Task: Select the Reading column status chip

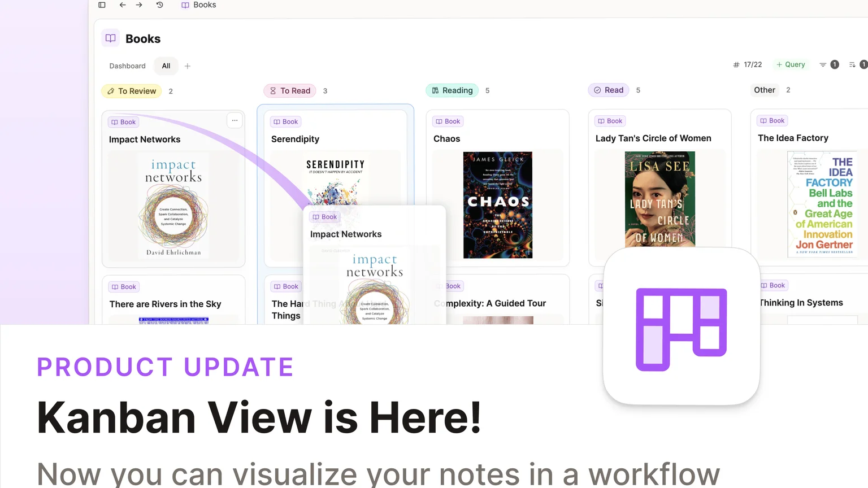Action: coord(452,90)
